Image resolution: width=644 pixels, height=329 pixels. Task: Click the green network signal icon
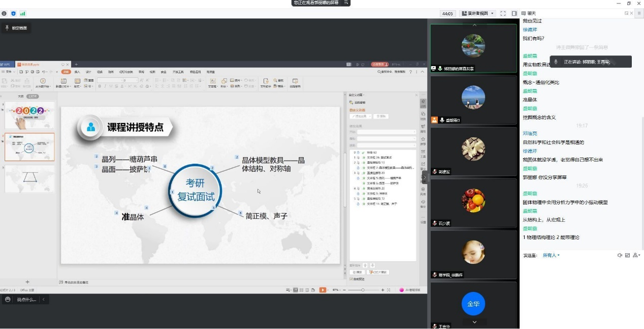tap(22, 14)
